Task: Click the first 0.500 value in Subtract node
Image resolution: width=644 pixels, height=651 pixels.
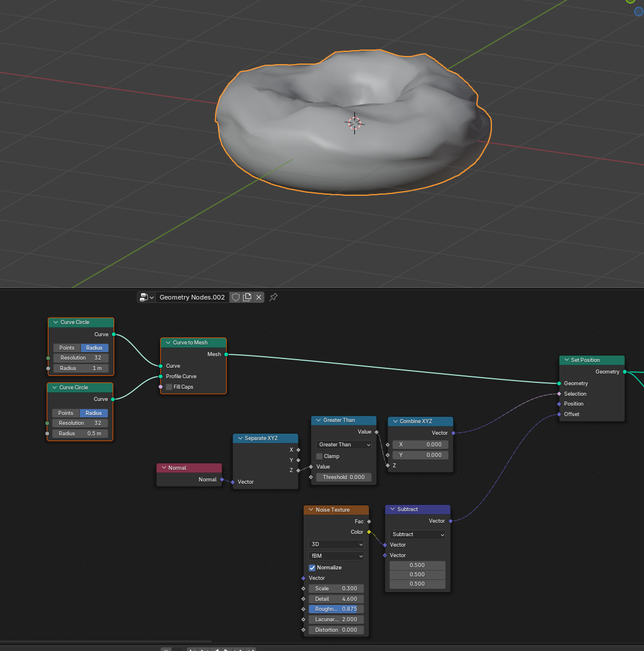Action: pos(417,565)
